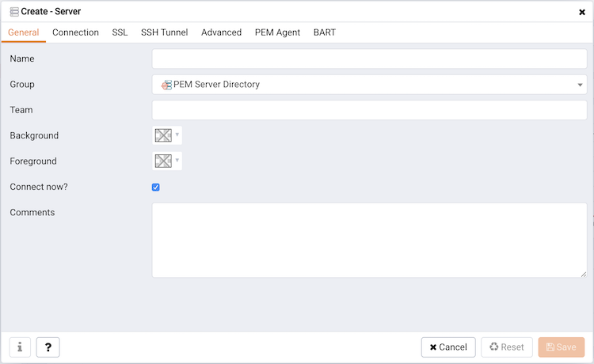This screenshot has width=594, height=364.
Task: Select the PEM Agent tab
Action: coord(277,32)
